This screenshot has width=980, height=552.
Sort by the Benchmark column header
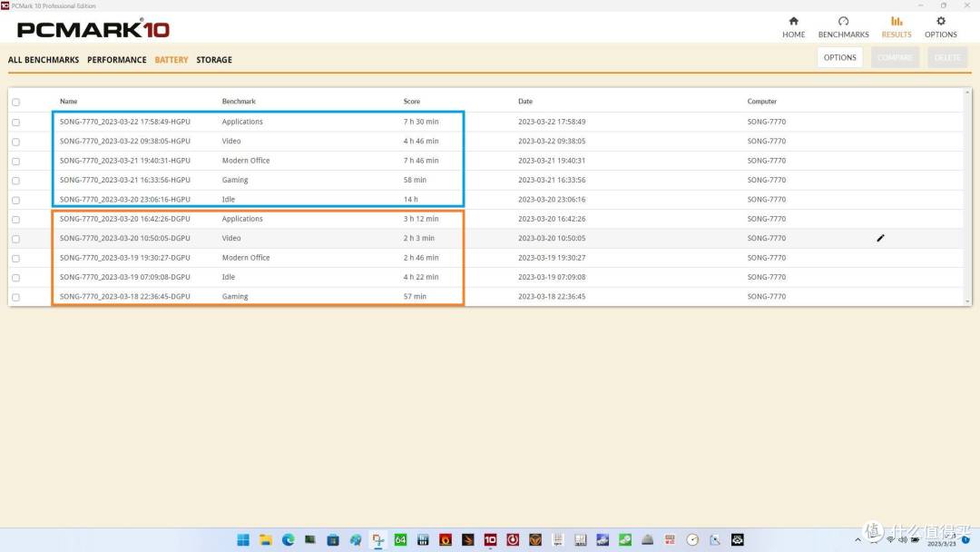[239, 102]
